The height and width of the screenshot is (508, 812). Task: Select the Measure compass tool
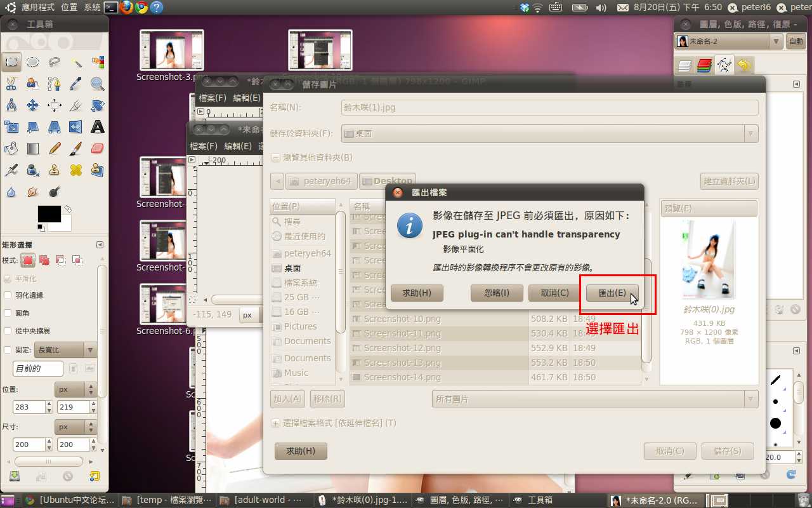[11, 105]
